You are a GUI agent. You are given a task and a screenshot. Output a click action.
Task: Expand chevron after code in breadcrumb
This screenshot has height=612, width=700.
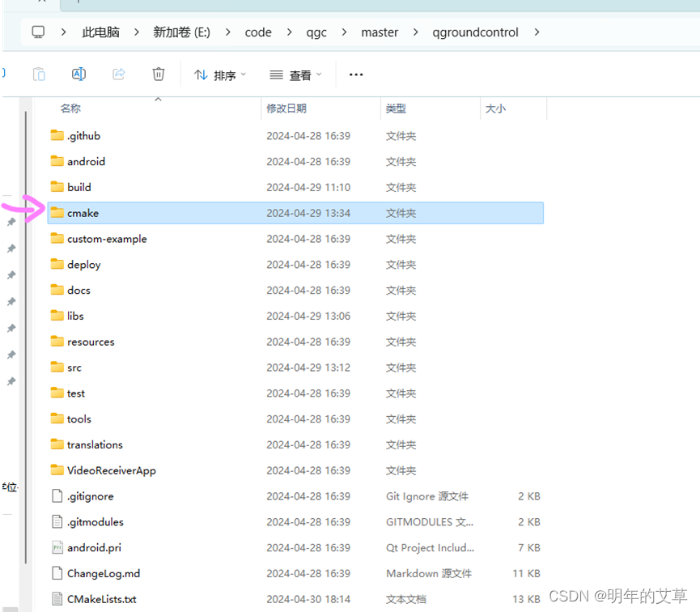pos(289,32)
